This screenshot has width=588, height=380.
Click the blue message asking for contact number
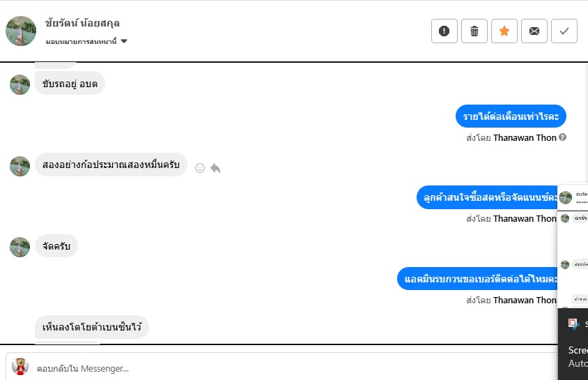pyautogui.click(x=481, y=280)
